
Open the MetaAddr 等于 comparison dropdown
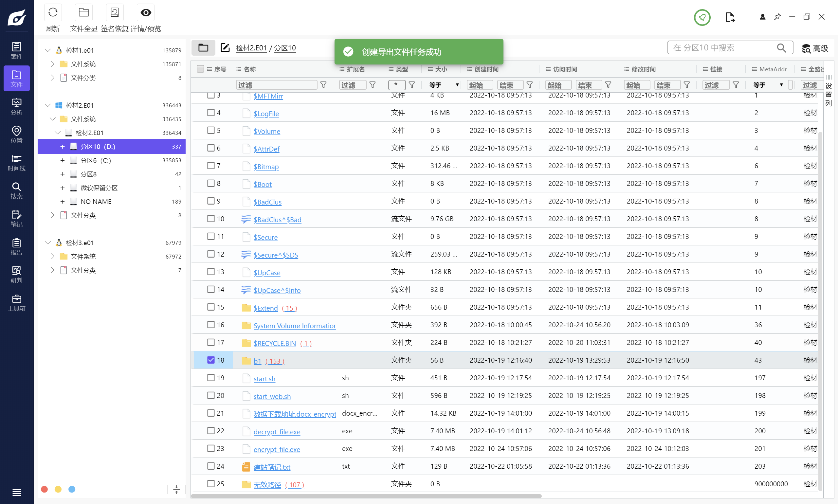point(768,85)
